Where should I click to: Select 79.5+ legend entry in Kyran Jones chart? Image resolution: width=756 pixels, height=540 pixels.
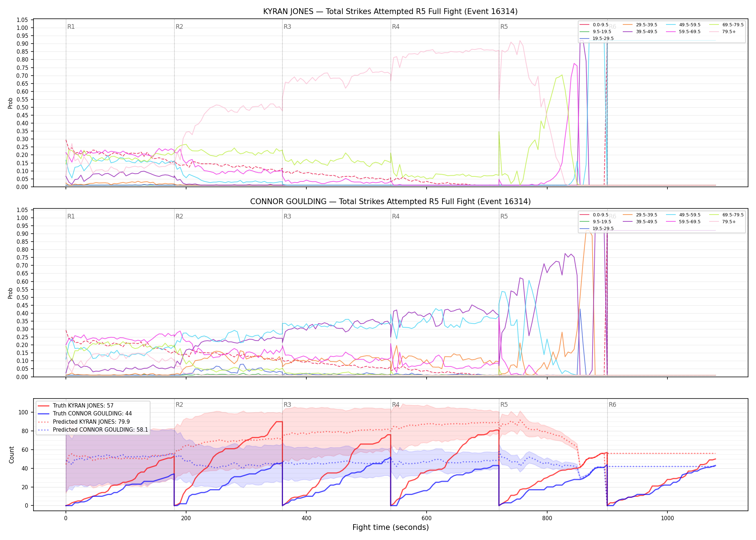click(x=723, y=32)
